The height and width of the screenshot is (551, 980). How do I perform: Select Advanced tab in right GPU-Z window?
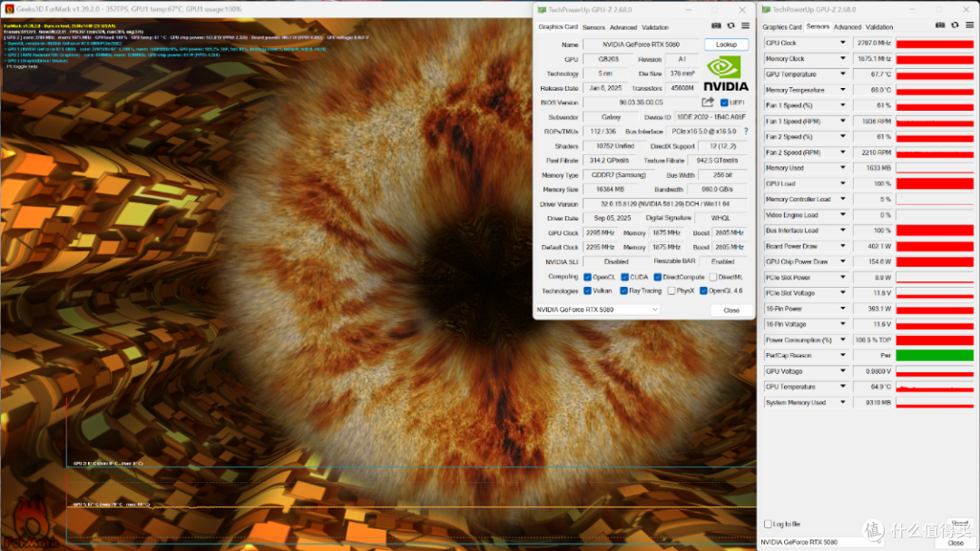click(x=848, y=27)
